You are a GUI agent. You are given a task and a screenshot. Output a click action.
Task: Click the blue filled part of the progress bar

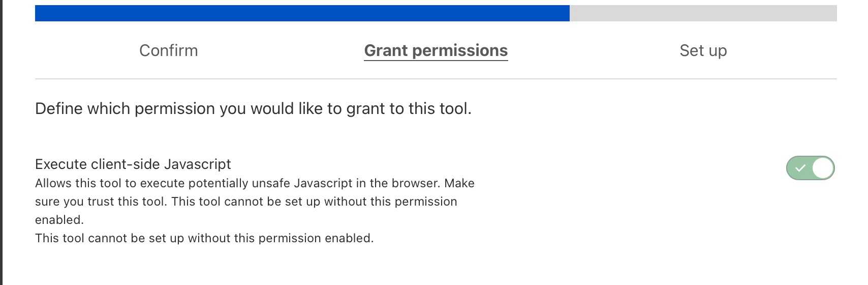(x=302, y=13)
